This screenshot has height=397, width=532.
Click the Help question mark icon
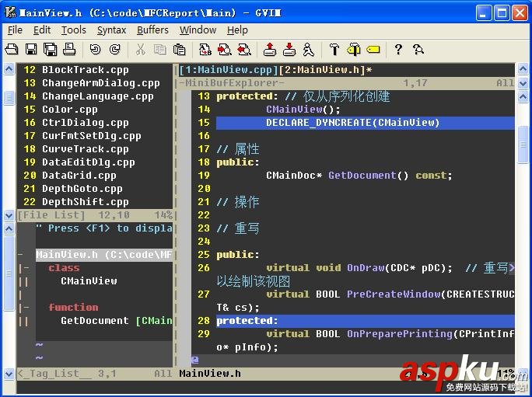pyautogui.click(x=398, y=50)
